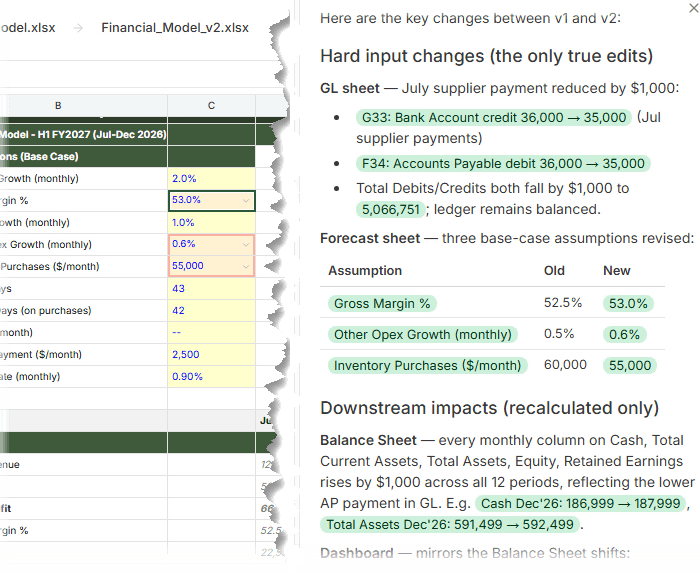Click the new value 0.6% chip
Image resolution: width=700 pixels, height=574 pixels.
coord(625,334)
